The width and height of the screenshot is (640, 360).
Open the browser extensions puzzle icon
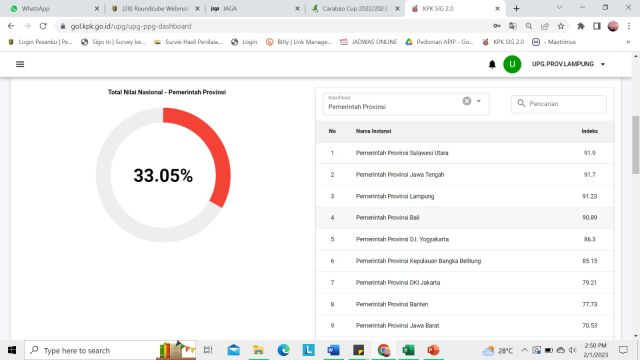pyautogui.click(x=580, y=26)
